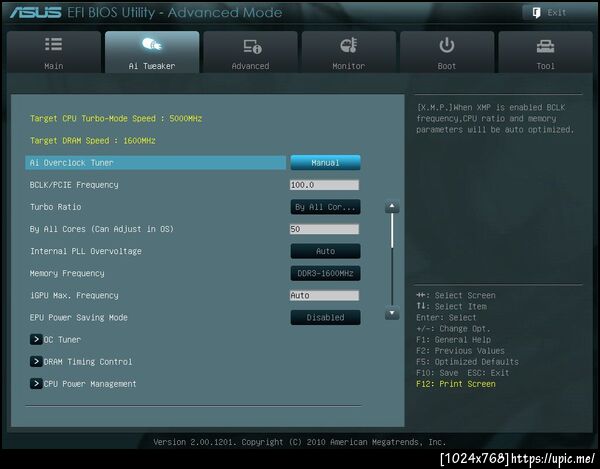Click BCLK/PCIE Frequency input field

click(x=324, y=185)
